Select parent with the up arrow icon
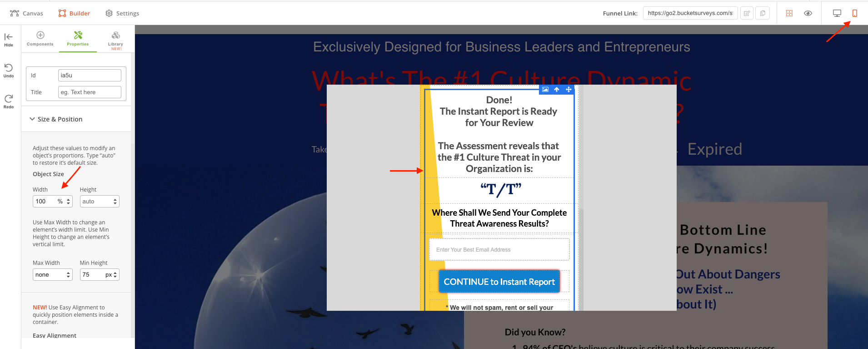Viewport: 868px width, 349px height. [557, 90]
